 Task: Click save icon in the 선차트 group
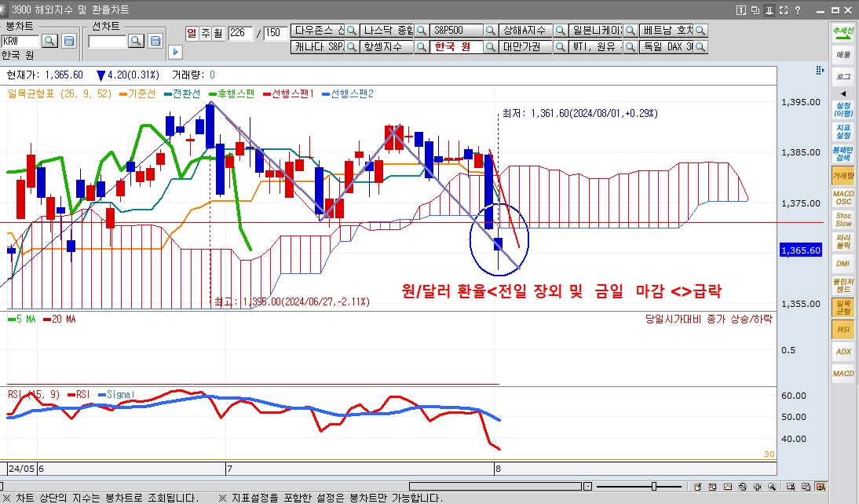click(155, 41)
